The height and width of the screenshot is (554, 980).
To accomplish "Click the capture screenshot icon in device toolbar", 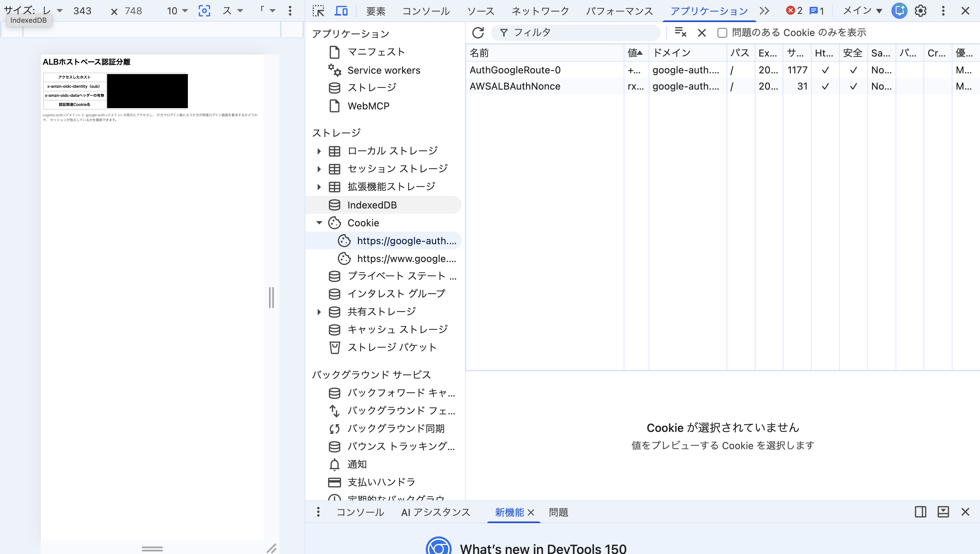I will 204,11.
